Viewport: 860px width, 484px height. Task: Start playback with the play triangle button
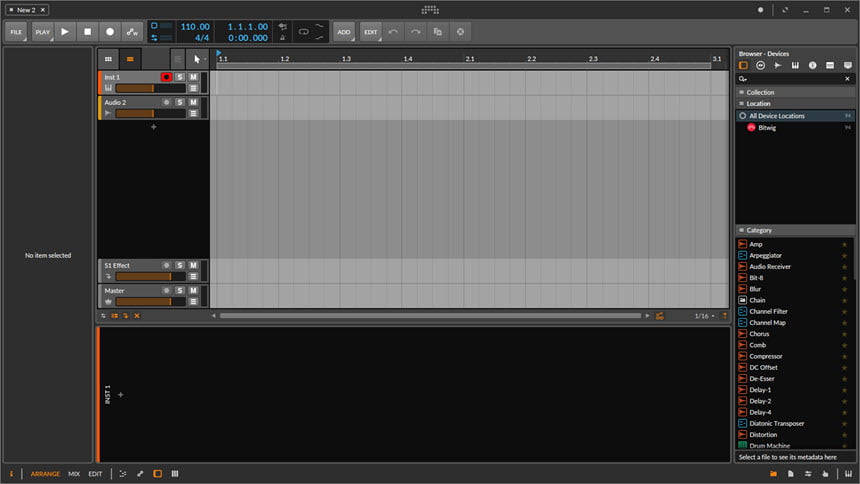coord(65,32)
